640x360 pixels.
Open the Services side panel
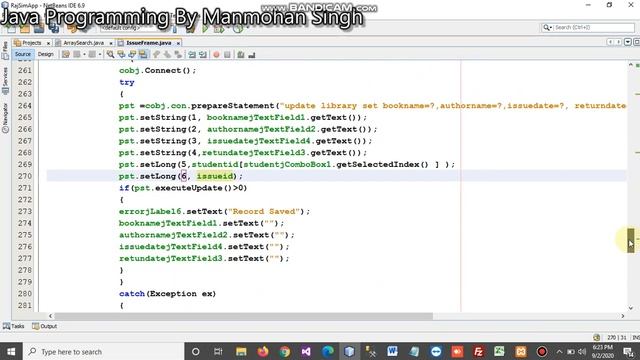(x=5, y=81)
